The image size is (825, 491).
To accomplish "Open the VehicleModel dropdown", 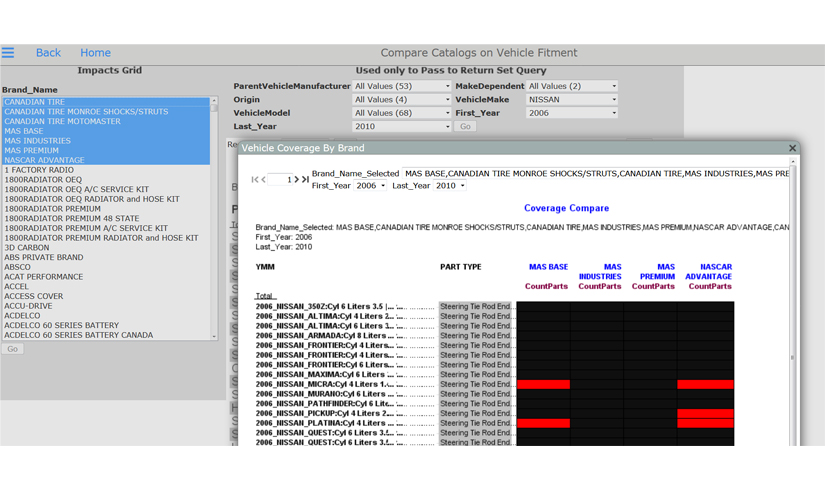I will coord(401,113).
